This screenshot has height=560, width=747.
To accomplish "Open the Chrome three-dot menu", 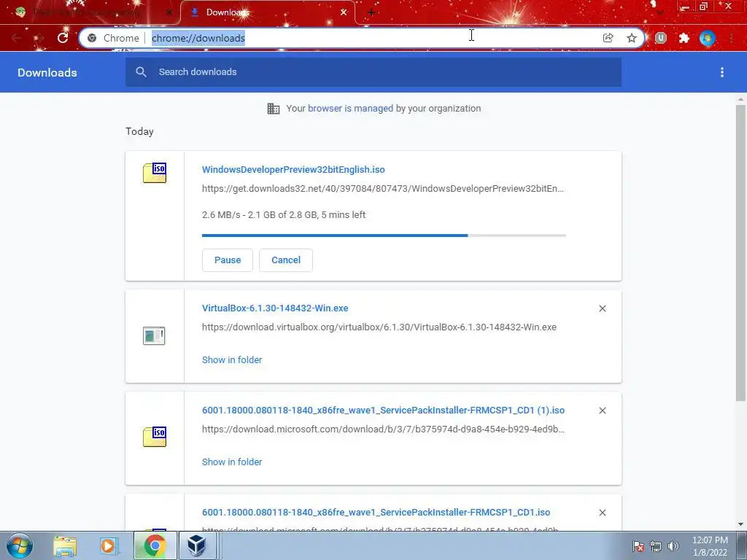I will click(x=731, y=38).
